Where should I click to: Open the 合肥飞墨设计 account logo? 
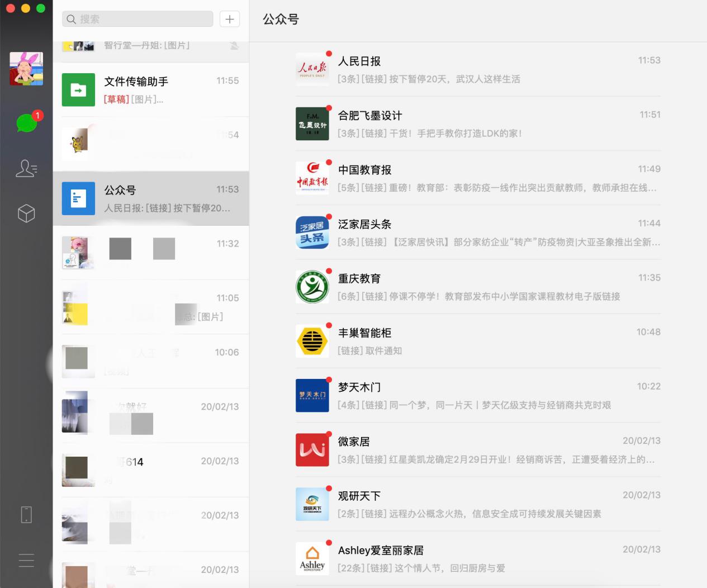312,124
